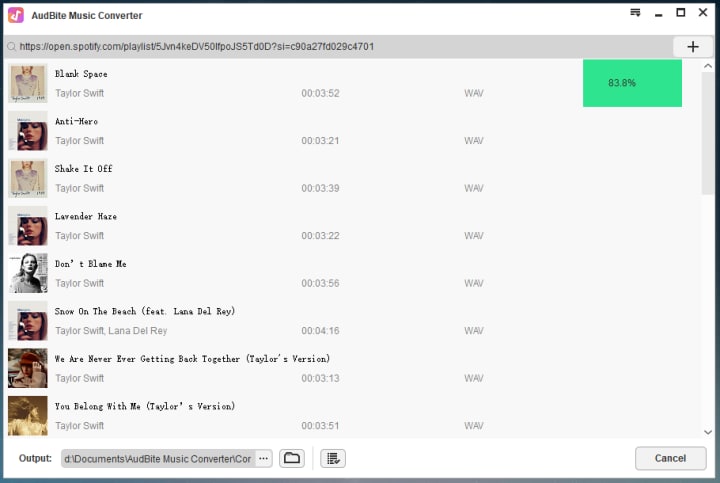Click the search magnifier icon in URL bar
This screenshot has height=483, width=720.
pos(11,46)
